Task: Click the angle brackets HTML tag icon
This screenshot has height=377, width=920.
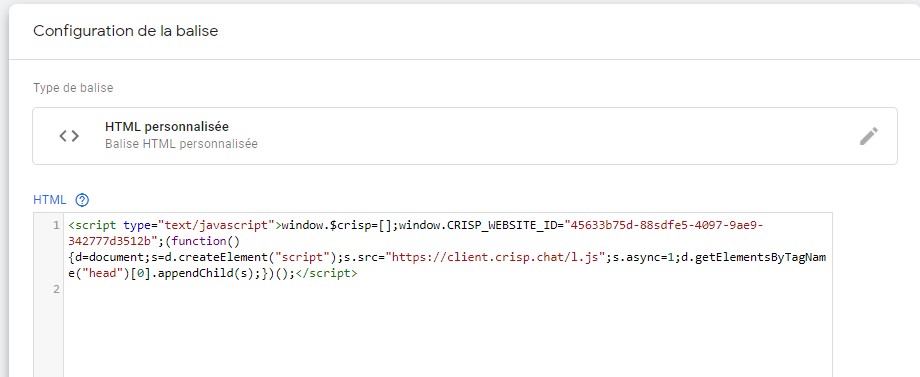Action: point(69,136)
